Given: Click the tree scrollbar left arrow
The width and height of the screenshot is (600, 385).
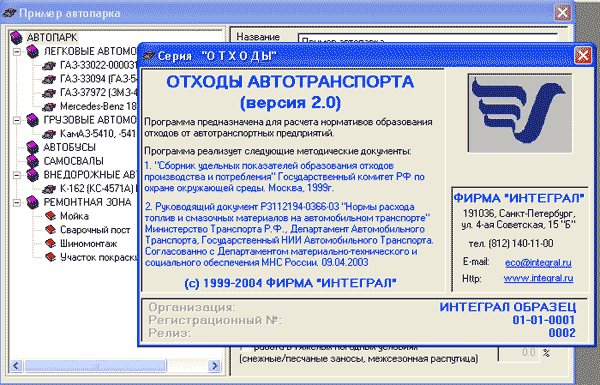Looking at the screenshot, I should pyautogui.click(x=16, y=365).
